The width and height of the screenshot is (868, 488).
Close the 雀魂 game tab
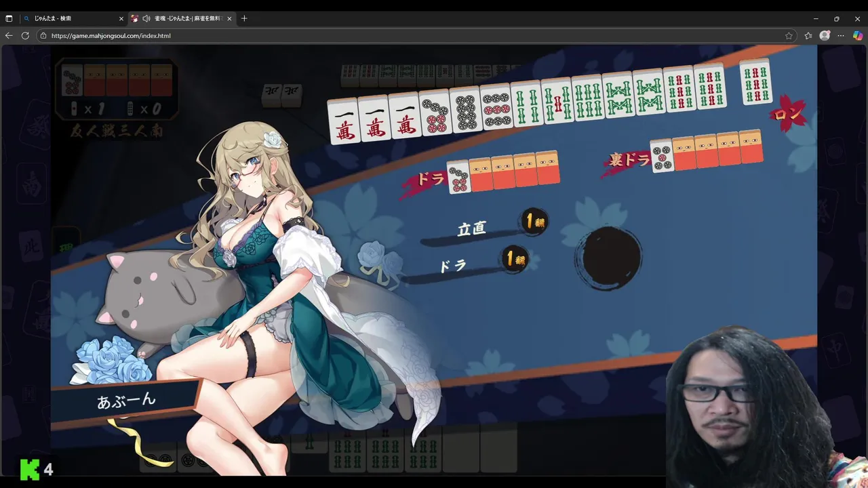pos(229,18)
